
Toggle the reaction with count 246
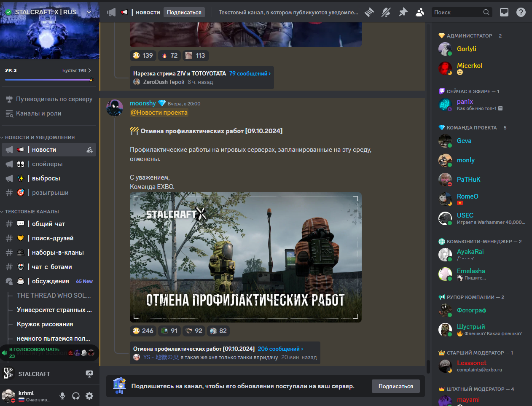coord(143,331)
